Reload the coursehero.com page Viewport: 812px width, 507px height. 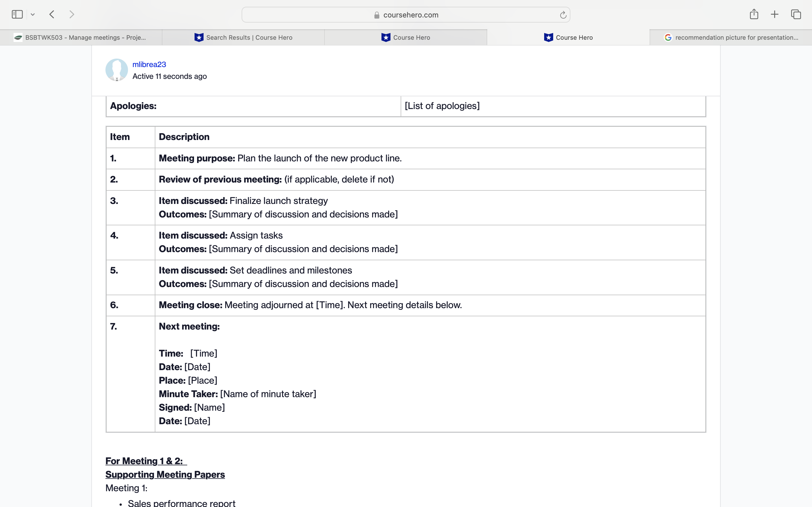[563, 15]
